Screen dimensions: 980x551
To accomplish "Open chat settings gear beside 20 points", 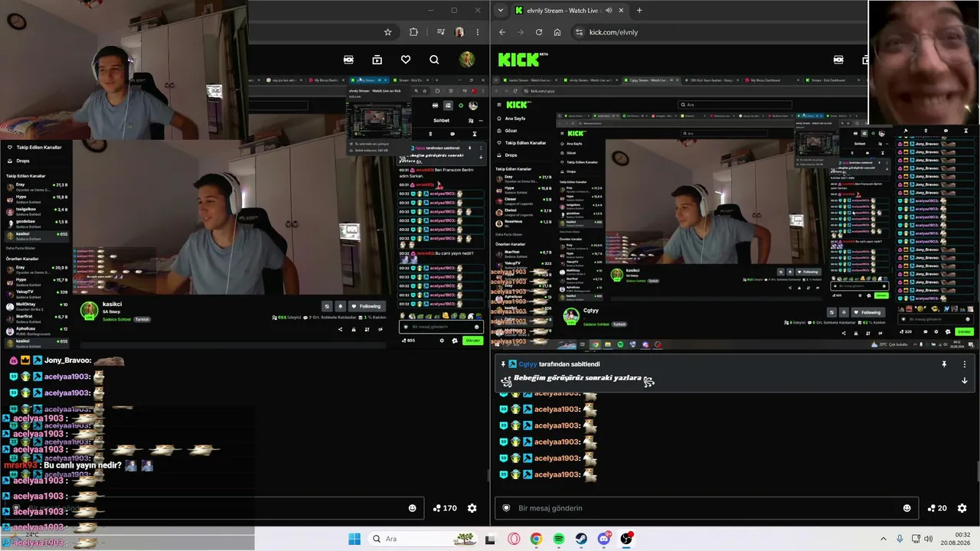I will pyautogui.click(x=962, y=508).
